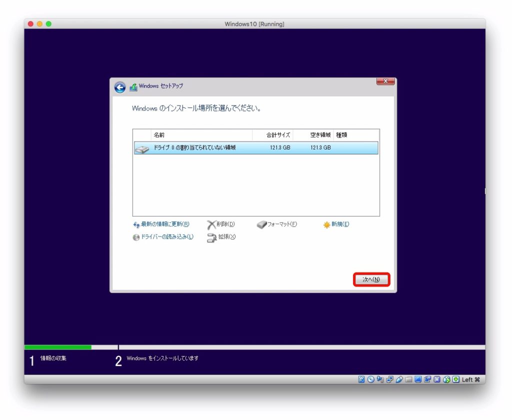
Task: Open the shared folders status icon
Action: coord(408,379)
